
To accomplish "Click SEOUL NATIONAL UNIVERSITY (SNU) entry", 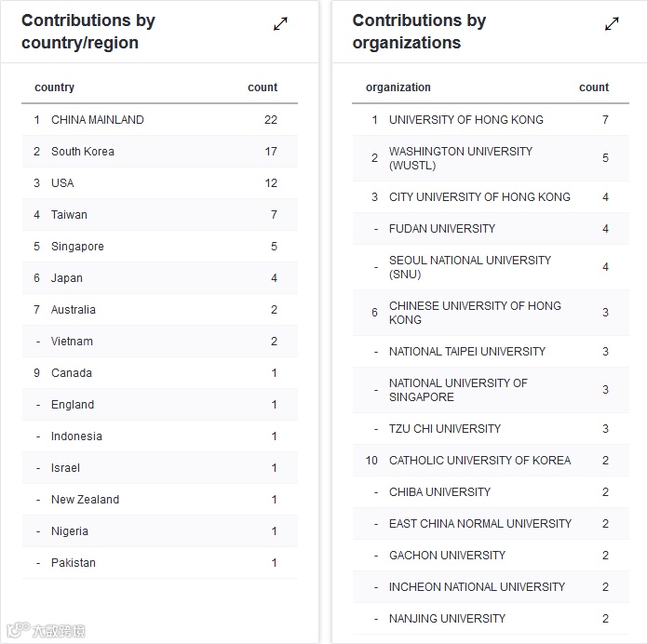I will 470,267.
